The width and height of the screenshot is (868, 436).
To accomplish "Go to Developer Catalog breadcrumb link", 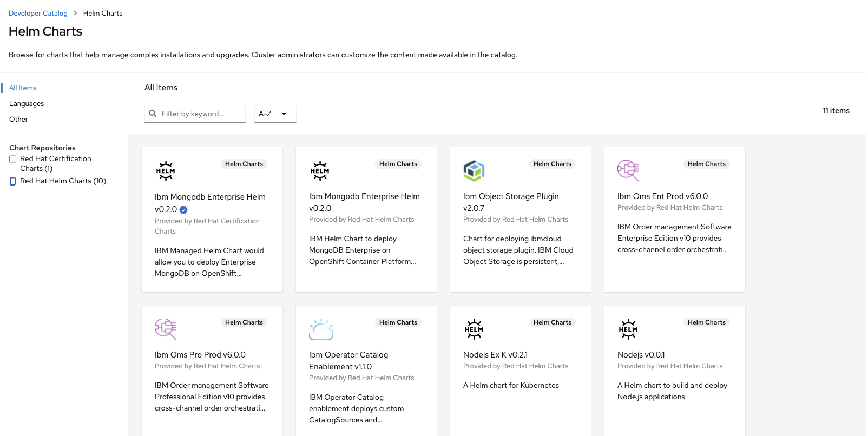I will 38,14.
